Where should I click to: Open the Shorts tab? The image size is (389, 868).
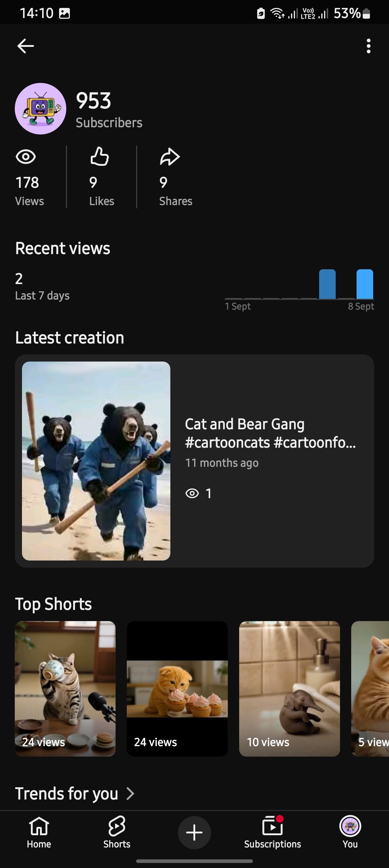point(117,832)
